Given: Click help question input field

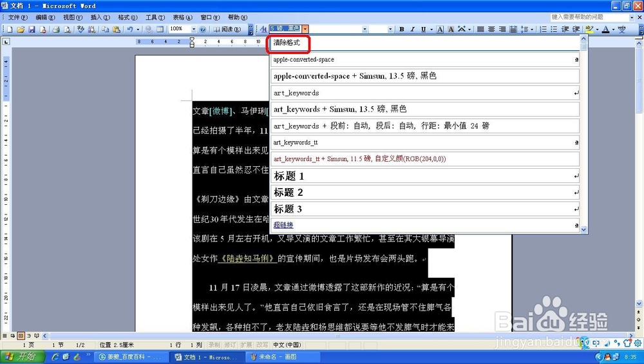Looking at the screenshot, I should 590,17.
